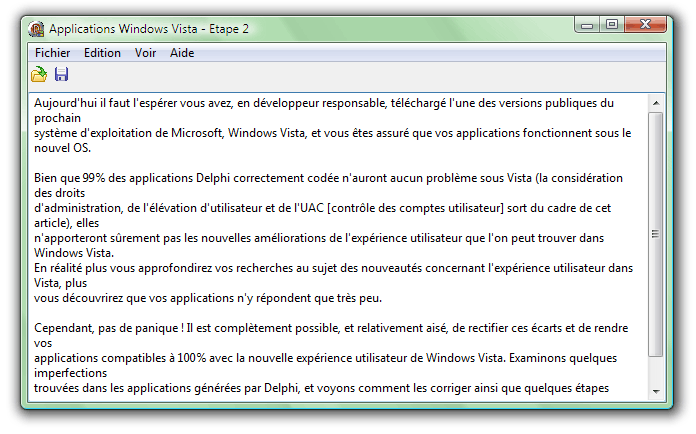
Task: Open the Voir menu
Action: click(146, 53)
